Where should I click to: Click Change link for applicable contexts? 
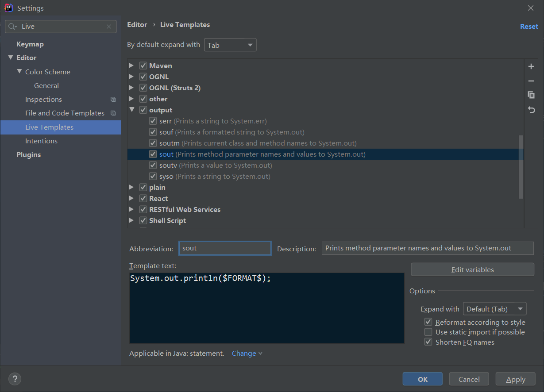click(x=247, y=354)
